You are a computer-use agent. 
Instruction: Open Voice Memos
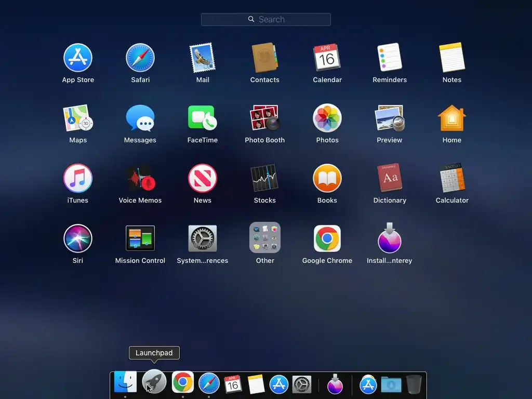140,179
